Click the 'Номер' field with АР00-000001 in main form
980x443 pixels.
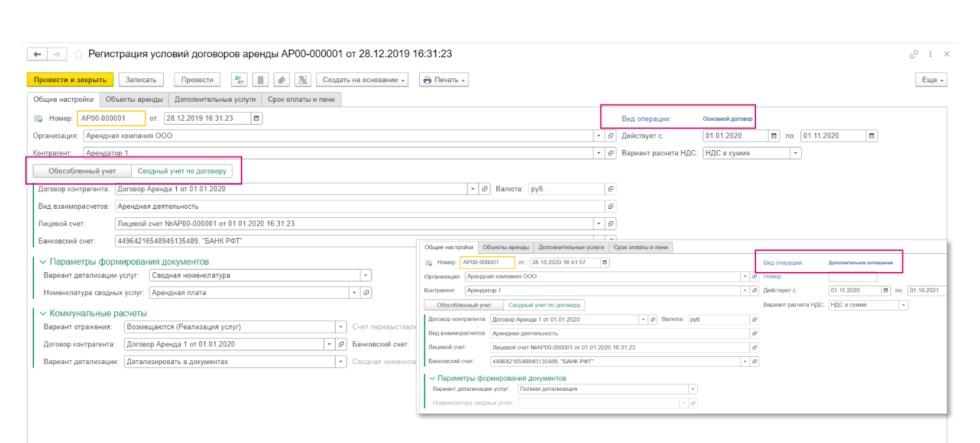110,118
